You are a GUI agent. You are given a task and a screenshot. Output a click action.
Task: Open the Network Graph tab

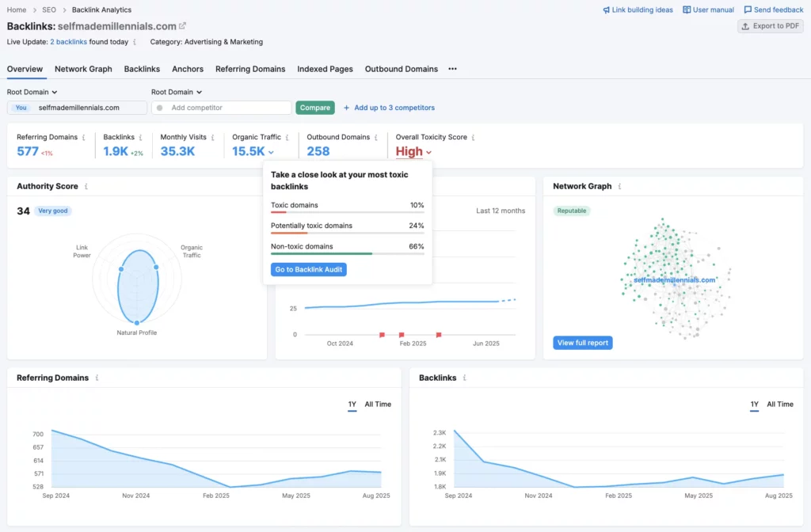[82, 69]
